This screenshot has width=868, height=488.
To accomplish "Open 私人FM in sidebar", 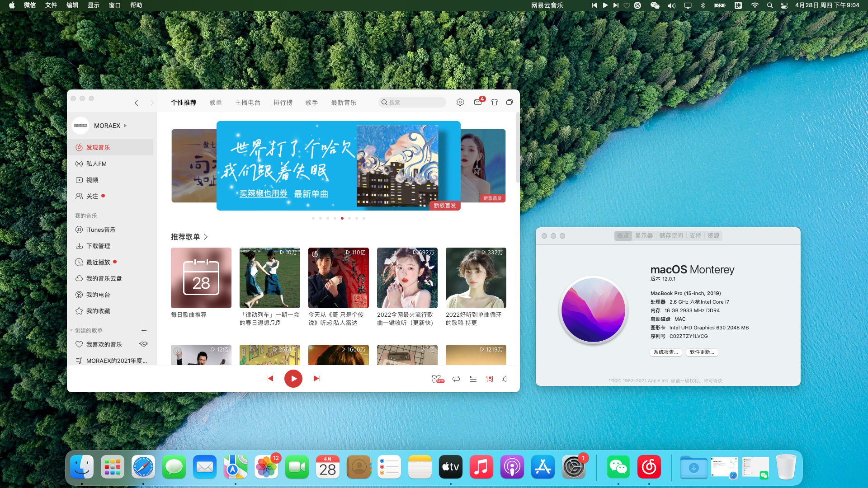I will pos(110,164).
